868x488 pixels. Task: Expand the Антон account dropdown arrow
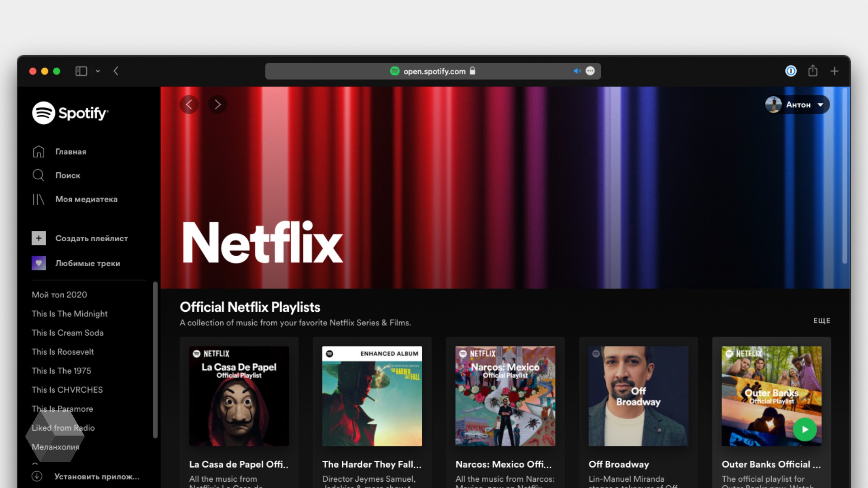(x=821, y=105)
